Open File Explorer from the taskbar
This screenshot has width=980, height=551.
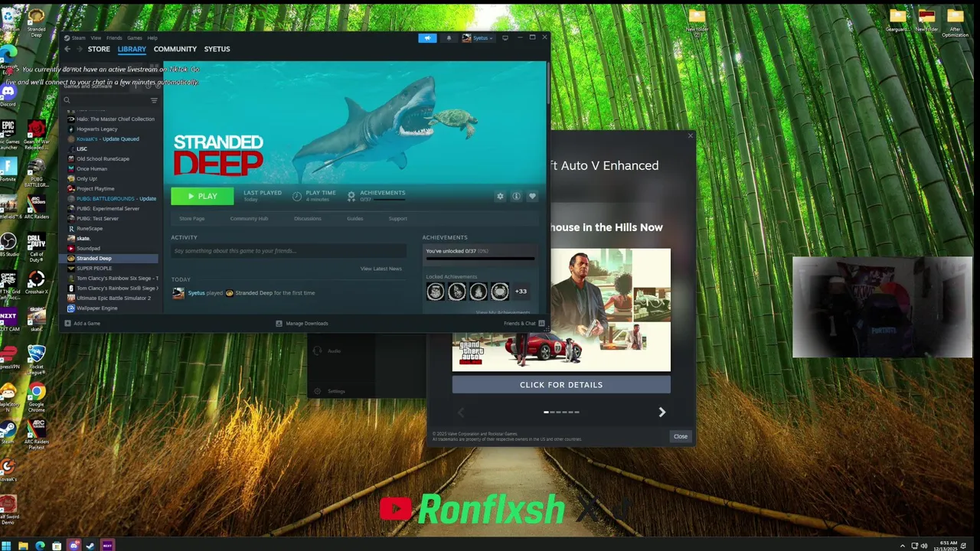pos(23,546)
